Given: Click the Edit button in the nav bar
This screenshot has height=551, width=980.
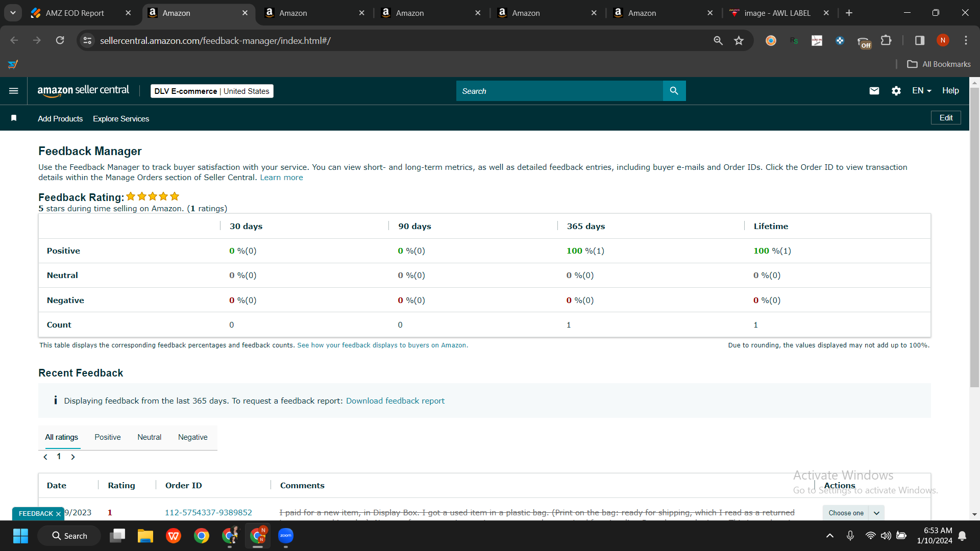Looking at the screenshot, I should [946, 118].
